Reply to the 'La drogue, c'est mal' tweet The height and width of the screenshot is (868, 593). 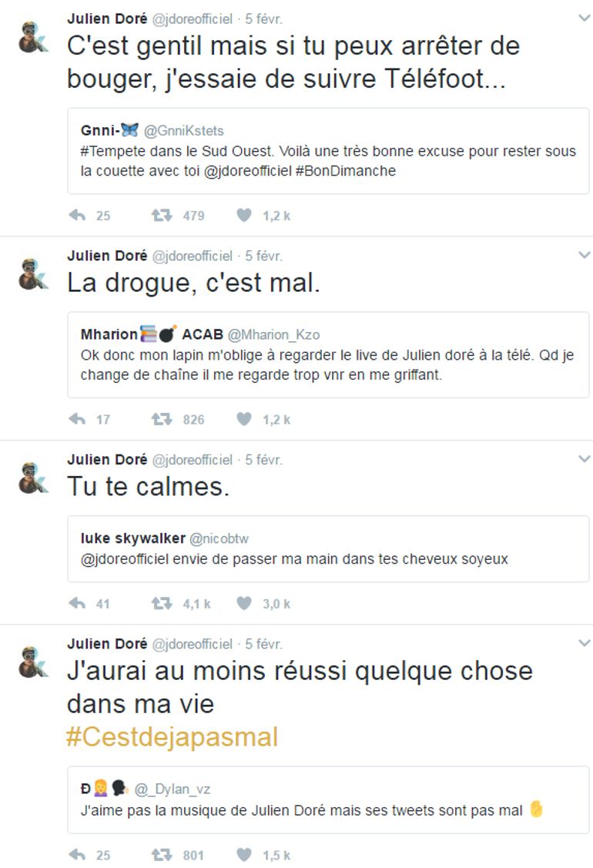click(x=77, y=420)
